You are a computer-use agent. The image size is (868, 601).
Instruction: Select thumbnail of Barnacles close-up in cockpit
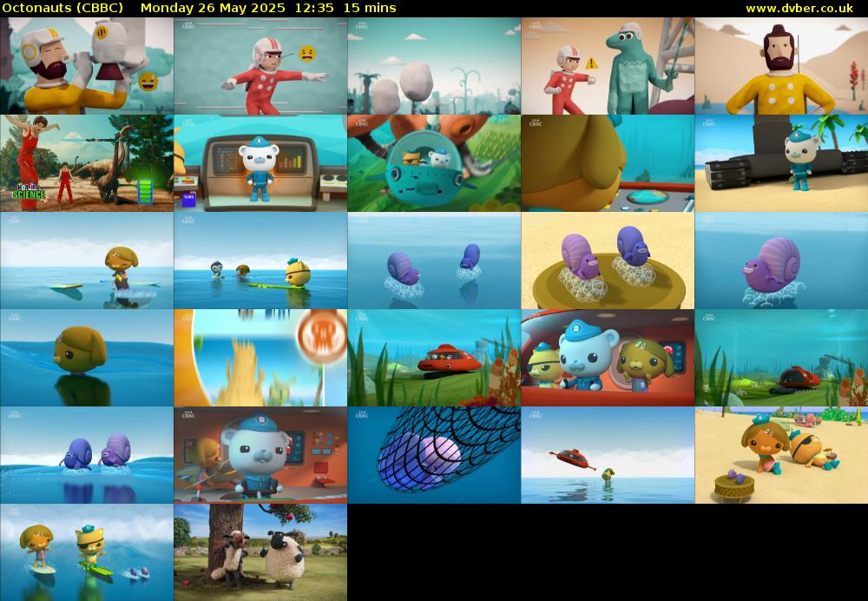point(260,455)
